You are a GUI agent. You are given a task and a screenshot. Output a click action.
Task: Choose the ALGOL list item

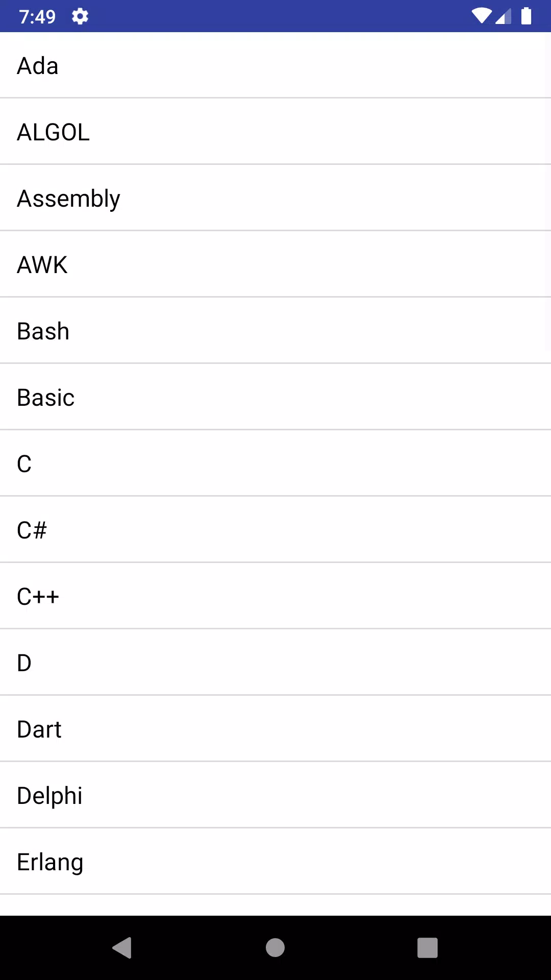(x=275, y=131)
